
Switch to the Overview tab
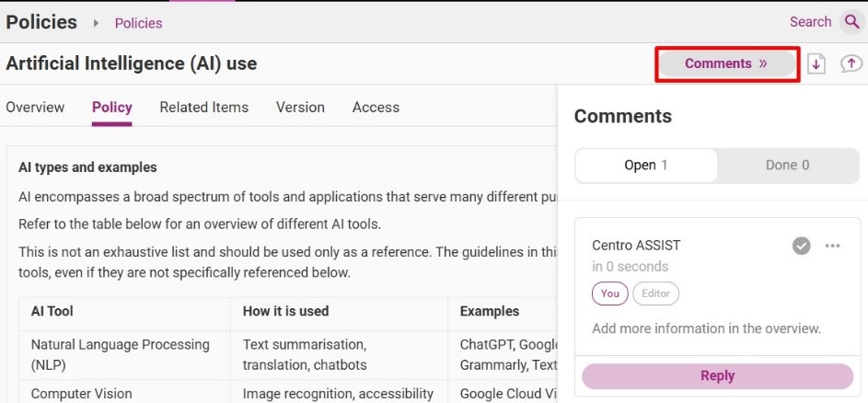[x=35, y=107]
